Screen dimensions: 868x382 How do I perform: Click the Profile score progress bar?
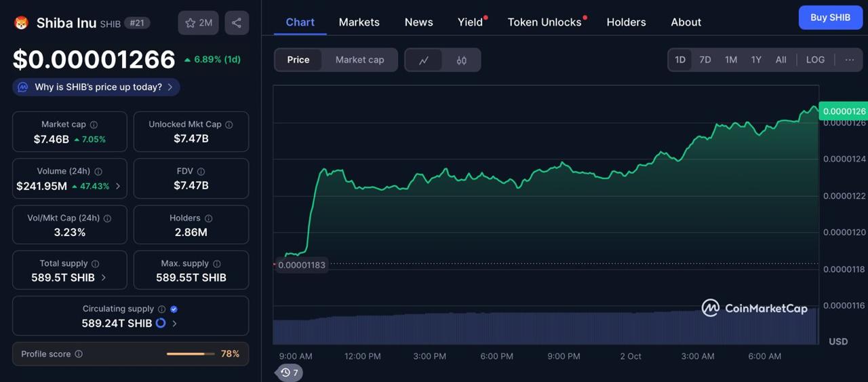(x=190, y=354)
